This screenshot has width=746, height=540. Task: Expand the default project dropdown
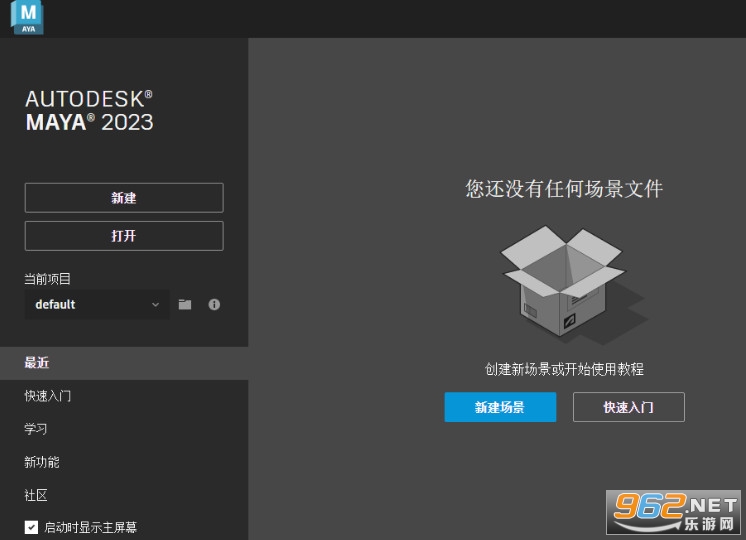[97, 304]
